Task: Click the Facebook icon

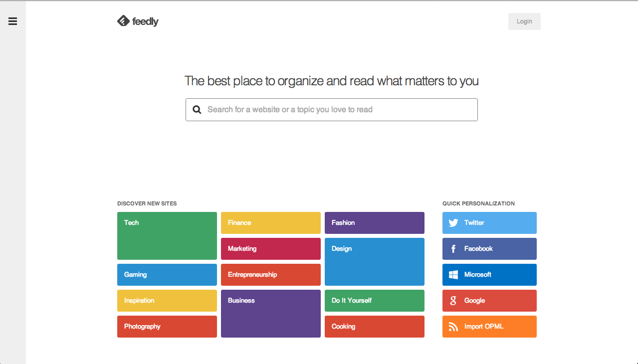Action: pyautogui.click(x=452, y=248)
